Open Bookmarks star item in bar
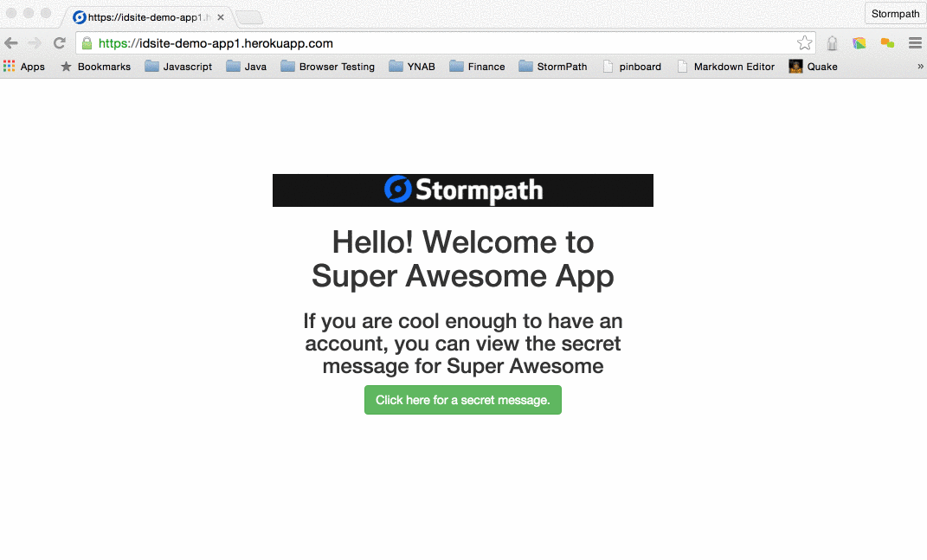927x560 pixels. pyautogui.click(x=96, y=67)
